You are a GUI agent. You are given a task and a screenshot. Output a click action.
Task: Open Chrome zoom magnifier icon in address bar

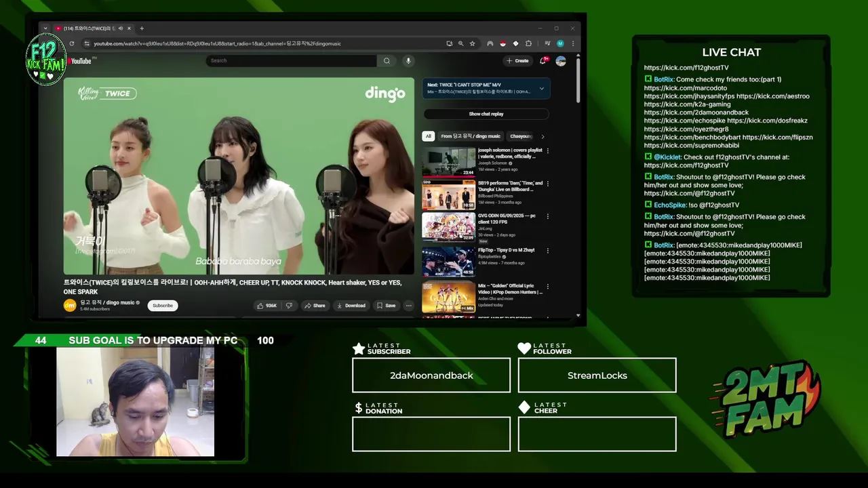(x=461, y=43)
